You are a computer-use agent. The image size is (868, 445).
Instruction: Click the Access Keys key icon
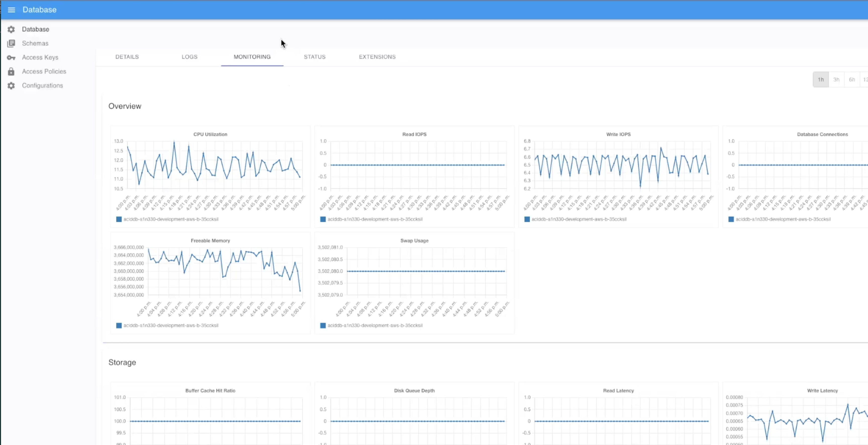11,57
